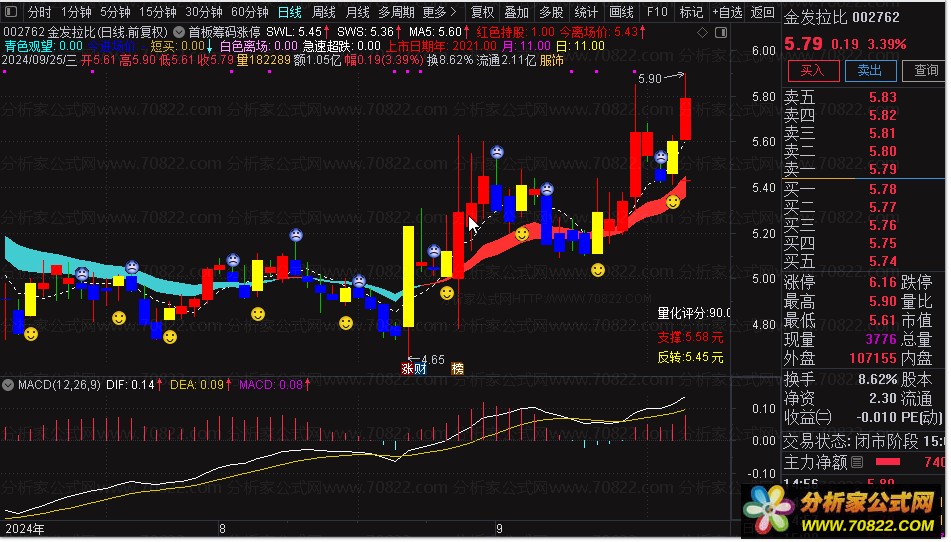Click the 叠加 overlay button
This screenshot has width=951, height=542.
click(x=517, y=12)
